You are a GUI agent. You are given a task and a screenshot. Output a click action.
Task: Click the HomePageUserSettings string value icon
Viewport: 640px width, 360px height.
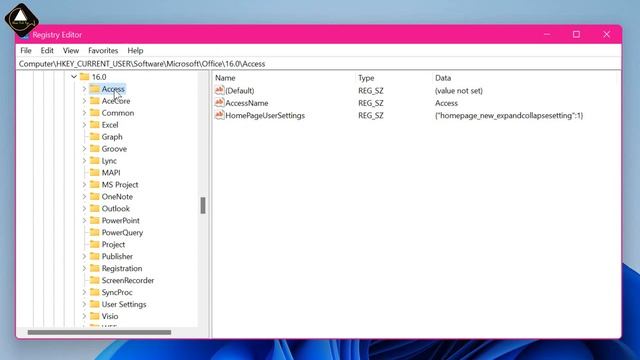(x=220, y=115)
